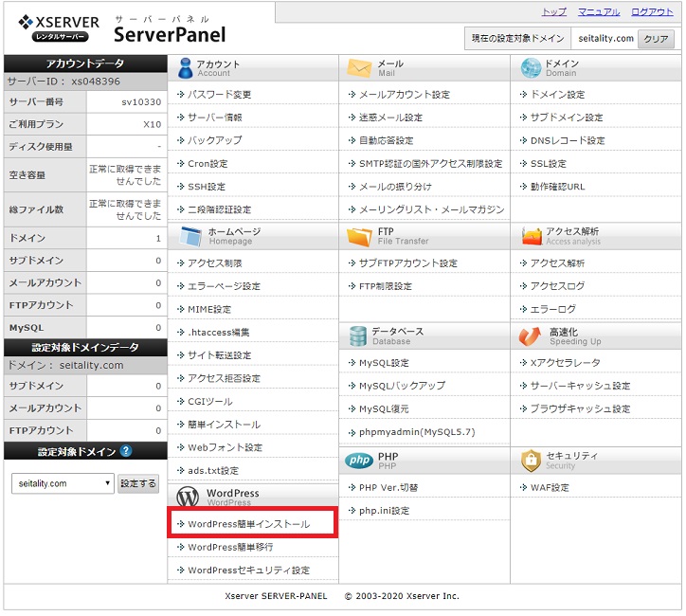This screenshot has width=686, height=616.
Task: Open メールの振り分け
Action: coord(395,187)
